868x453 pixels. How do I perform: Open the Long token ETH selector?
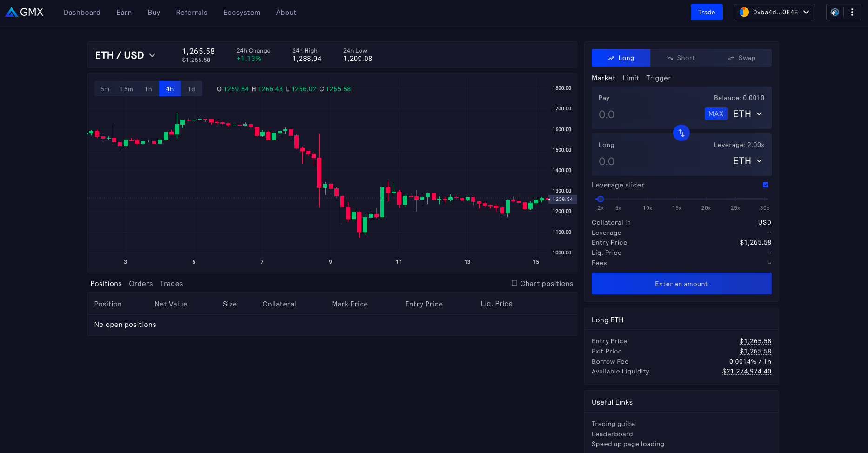(x=748, y=161)
